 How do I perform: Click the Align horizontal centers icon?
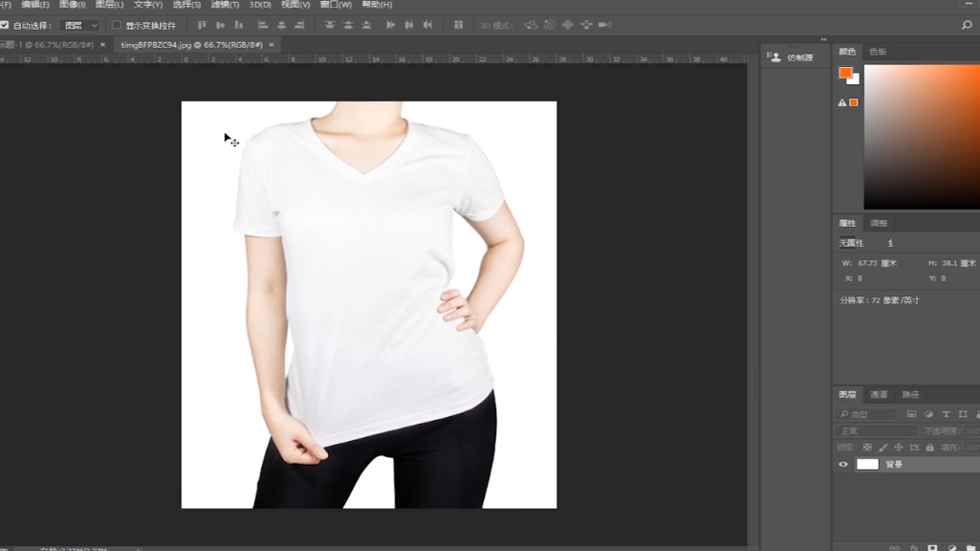(x=282, y=25)
